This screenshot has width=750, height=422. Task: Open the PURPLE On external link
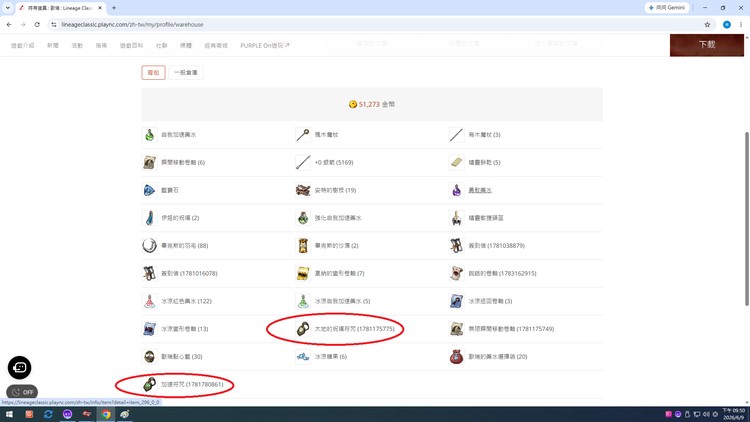[x=265, y=45]
